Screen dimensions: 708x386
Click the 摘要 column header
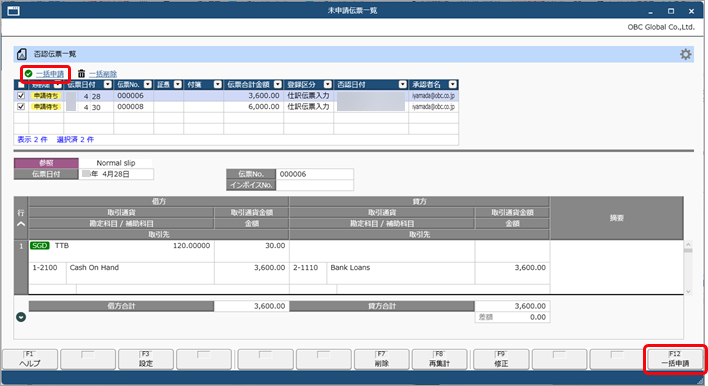tap(616, 218)
